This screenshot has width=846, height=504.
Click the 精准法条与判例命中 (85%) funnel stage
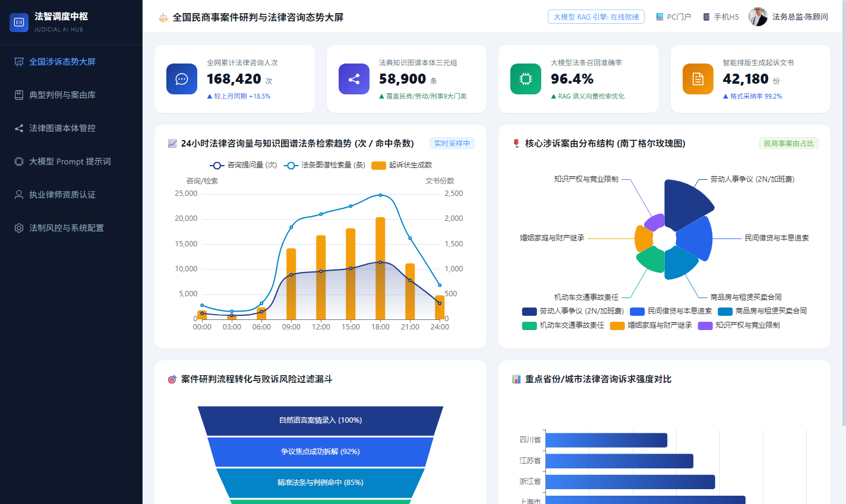coord(321,483)
